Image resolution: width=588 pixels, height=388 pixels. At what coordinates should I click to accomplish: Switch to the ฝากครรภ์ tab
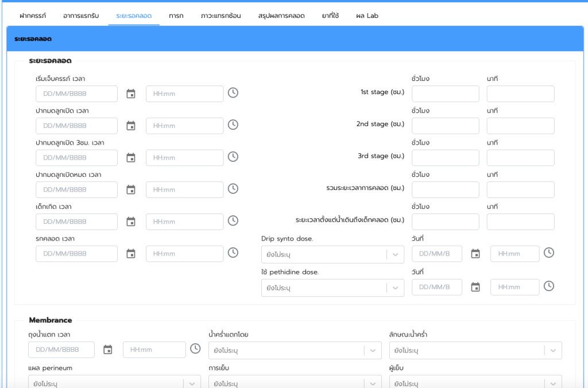click(x=33, y=15)
